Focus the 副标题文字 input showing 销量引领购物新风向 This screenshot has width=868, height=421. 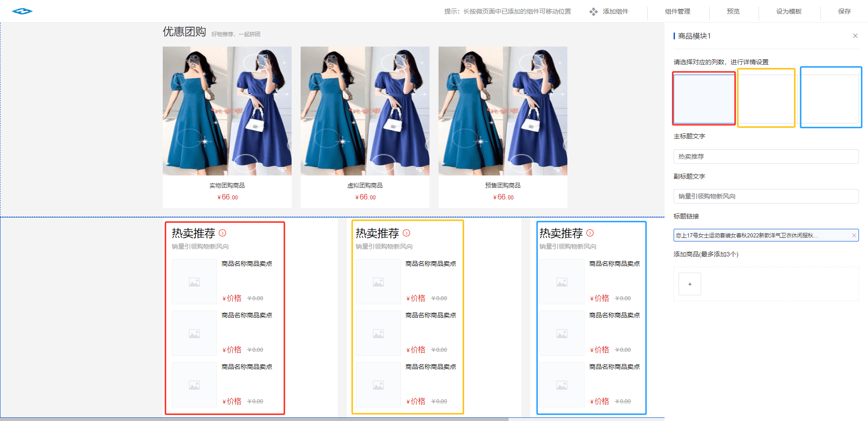pyautogui.click(x=766, y=196)
